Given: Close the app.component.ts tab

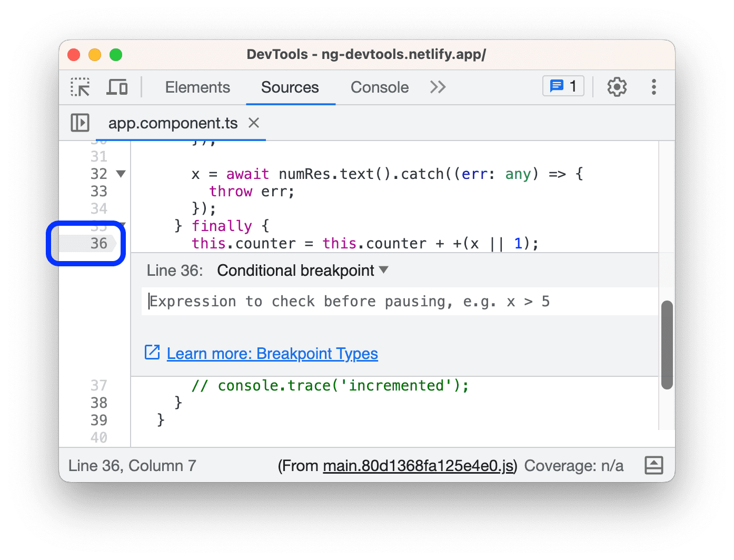Looking at the screenshot, I should pyautogui.click(x=254, y=123).
